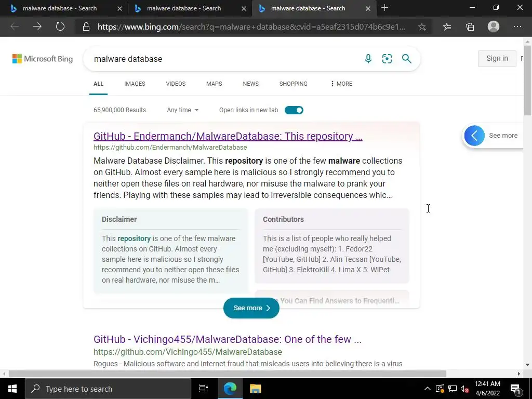
Task: Select the ALL results tab
Action: tap(98, 84)
